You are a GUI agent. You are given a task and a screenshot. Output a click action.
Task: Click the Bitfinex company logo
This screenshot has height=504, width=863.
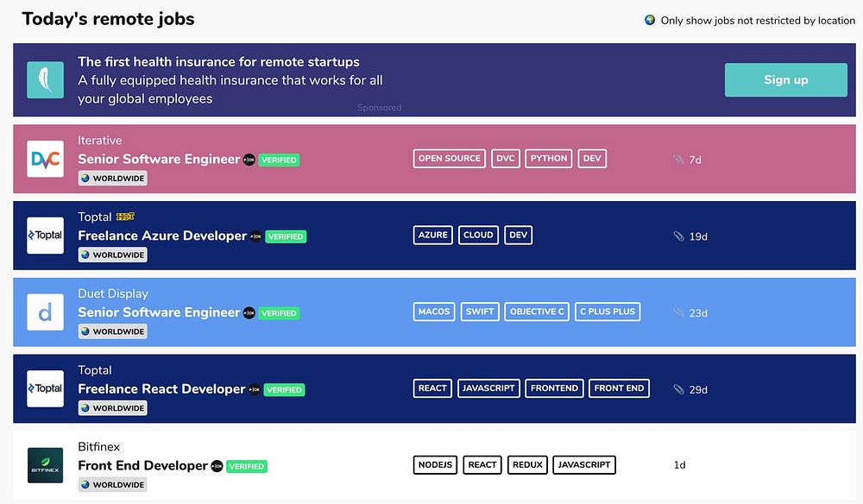click(45, 465)
